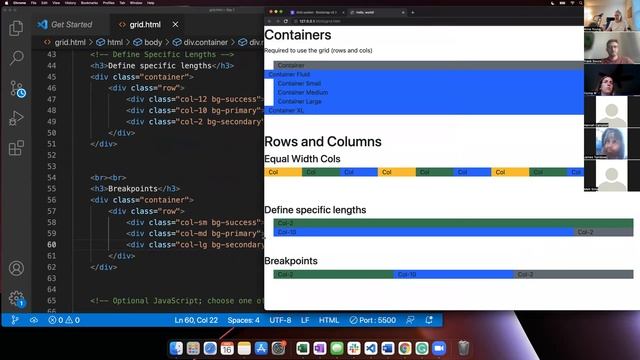
Task: Open Calendar from the dock
Action: click(227, 348)
